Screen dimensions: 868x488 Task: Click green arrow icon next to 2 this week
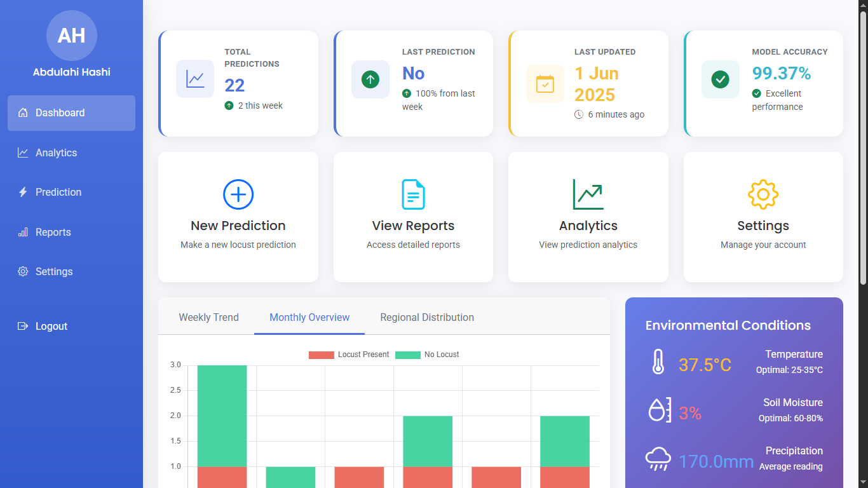pos(229,105)
